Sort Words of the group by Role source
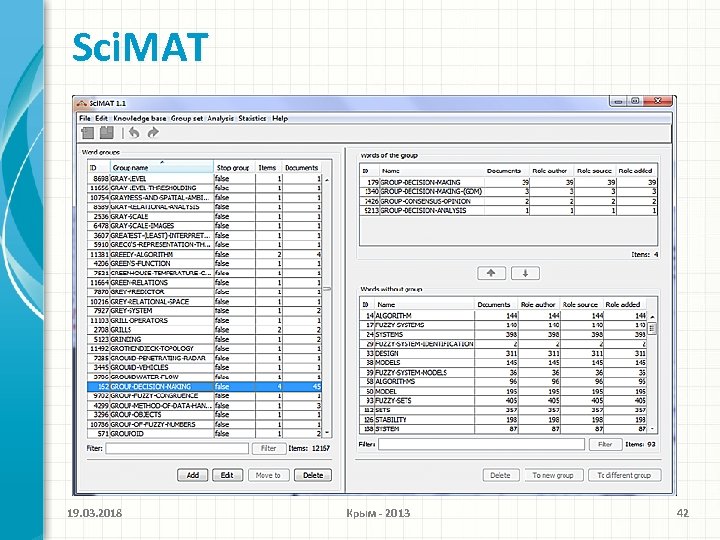The image size is (720, 540). click(595, 171)
